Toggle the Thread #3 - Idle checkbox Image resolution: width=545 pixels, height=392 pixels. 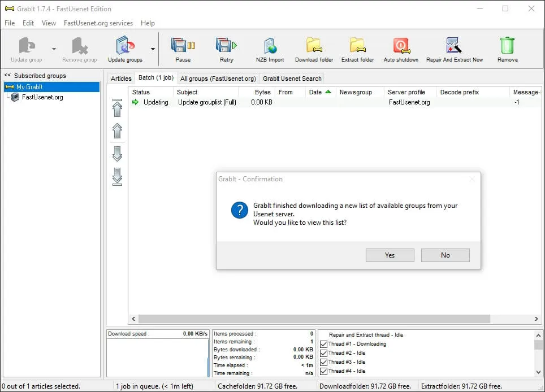point(323,362)
